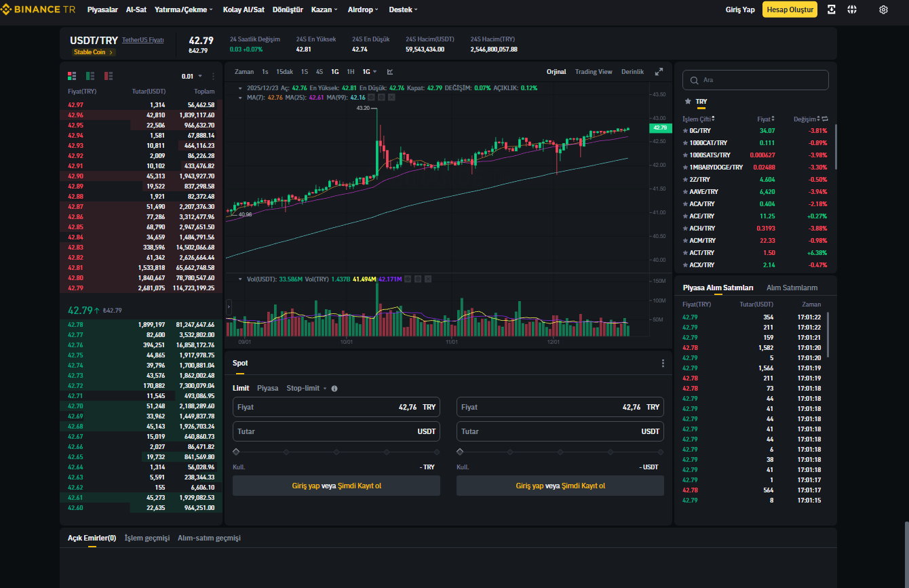
Task: Toggle MA indicator visibility with eye icon
Action: pos(371,98)
